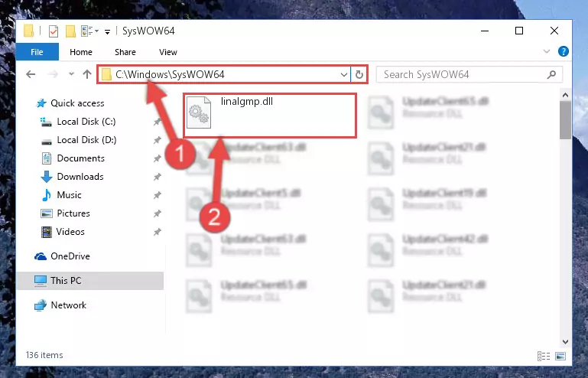Click the 136 items status text
This screenshot has height=378, width=588.
coord(44,355)
